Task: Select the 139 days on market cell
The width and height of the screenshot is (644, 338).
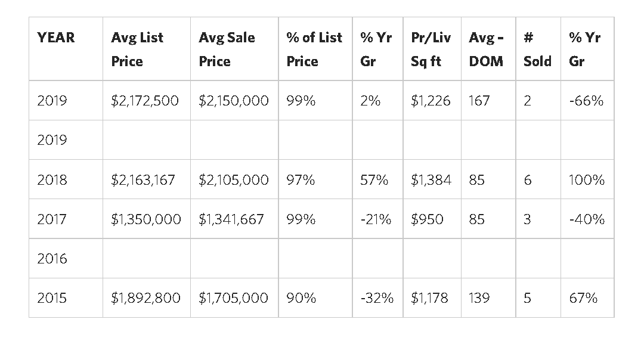Action: point(479,297)
